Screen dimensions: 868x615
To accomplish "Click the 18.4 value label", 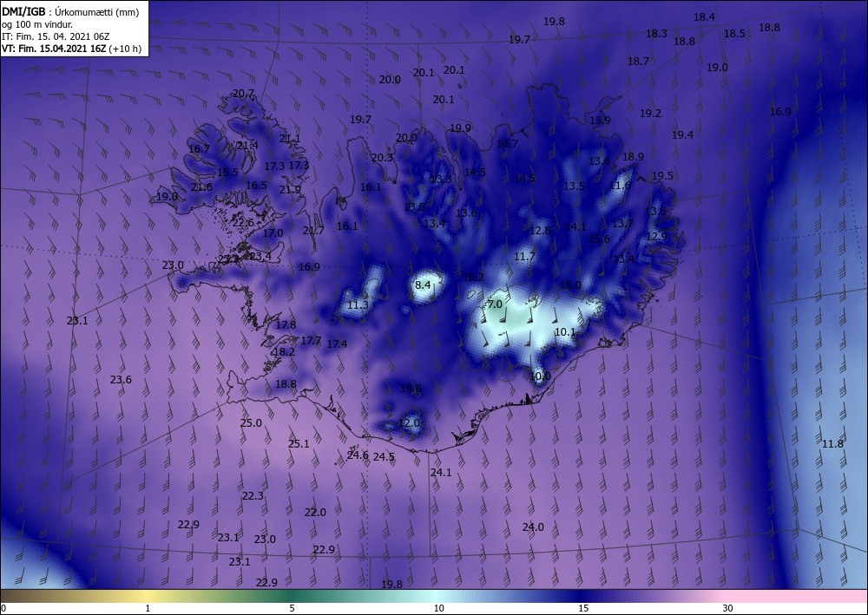I will click(704, 17).
